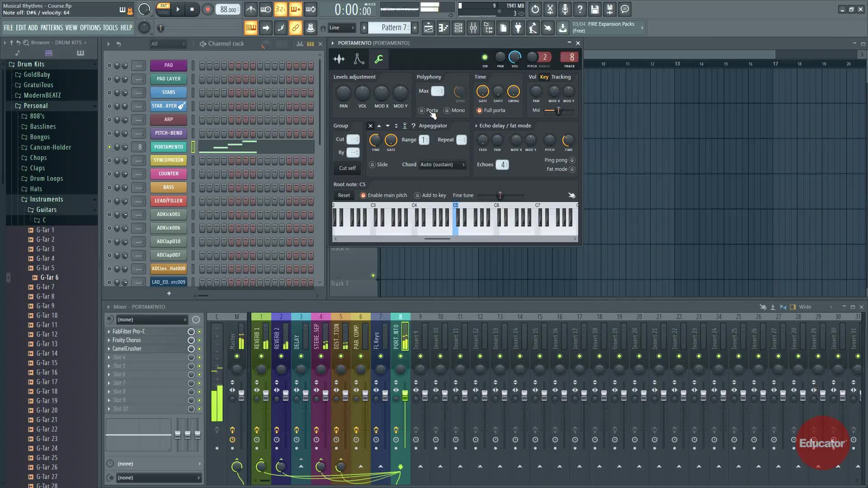868x488 pixels.
Task: Open the PATTERNS menu
Action: 52,28
